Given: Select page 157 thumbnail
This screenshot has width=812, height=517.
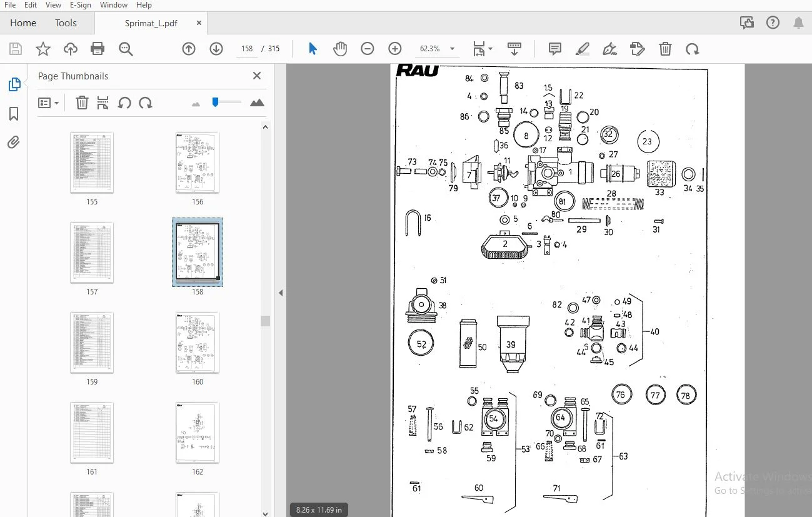Looking at the screenshot, I should 92,253.
